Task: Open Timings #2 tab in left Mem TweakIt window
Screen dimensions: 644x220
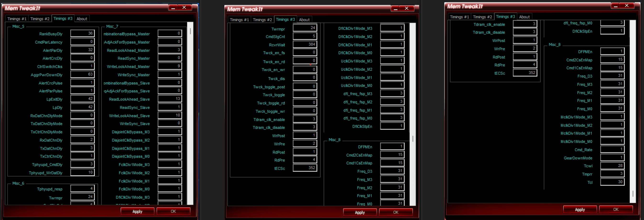Action: 40,19
